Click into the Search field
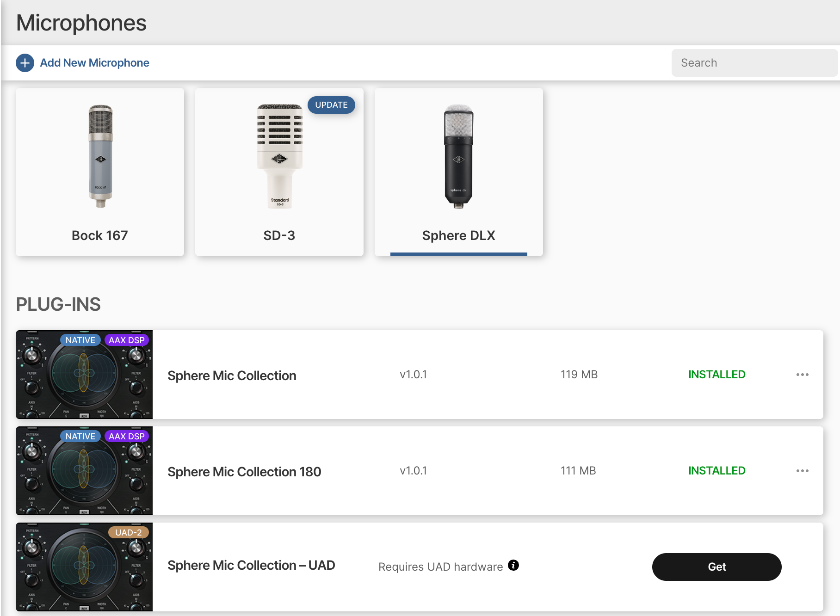840x616 pixels. point(754,63)
